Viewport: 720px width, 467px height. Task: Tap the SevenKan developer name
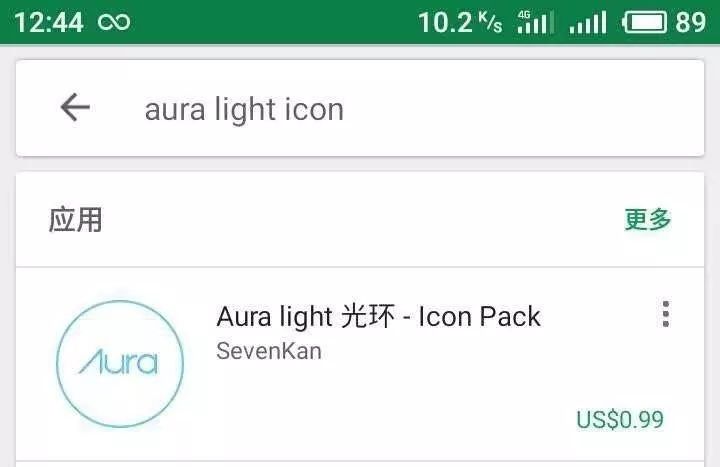269,351
